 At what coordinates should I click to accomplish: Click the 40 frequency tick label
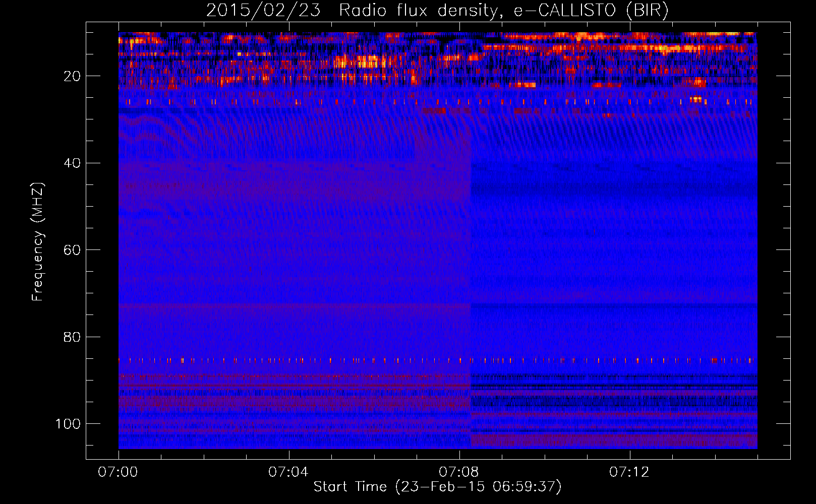[72, 163]
